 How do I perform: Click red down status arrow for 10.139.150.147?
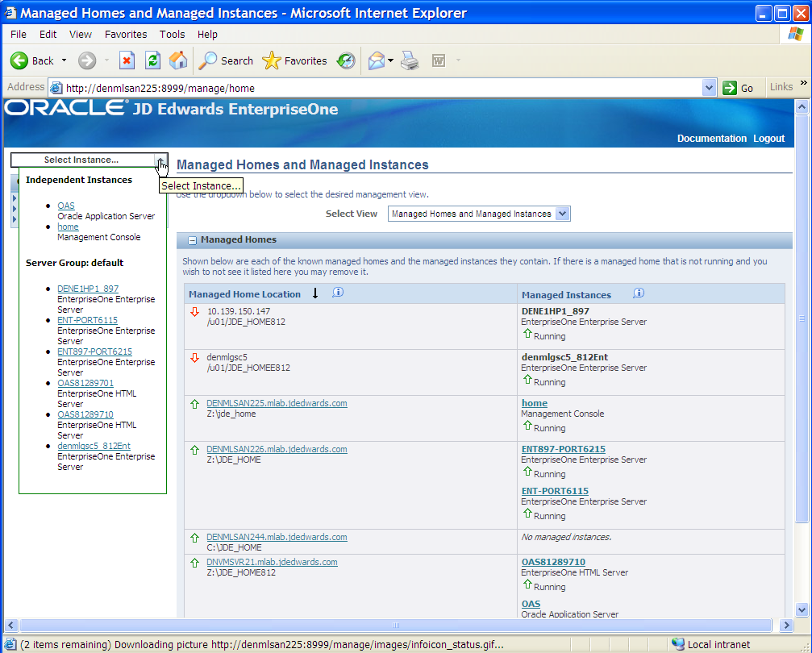[x=194, y=312]
